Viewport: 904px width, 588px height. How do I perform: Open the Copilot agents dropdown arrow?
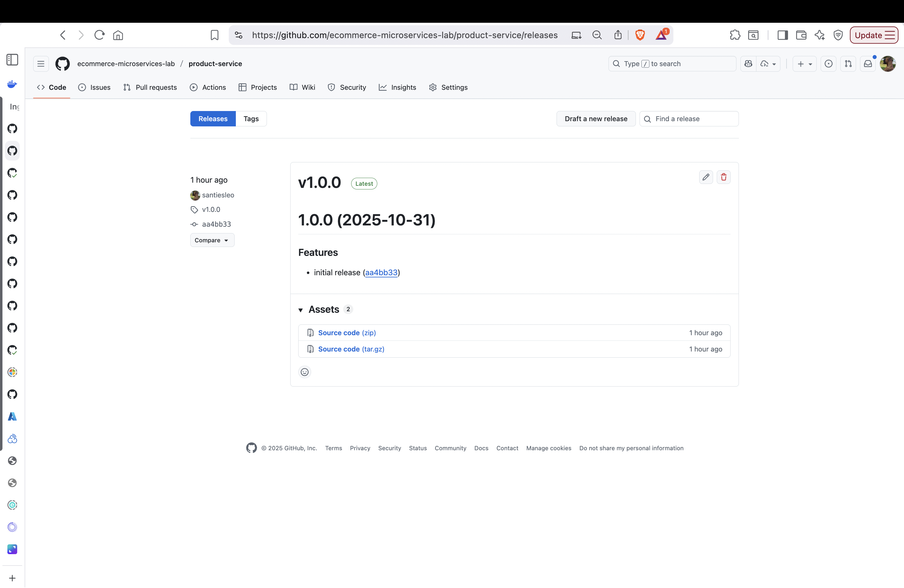click(774, 64)
